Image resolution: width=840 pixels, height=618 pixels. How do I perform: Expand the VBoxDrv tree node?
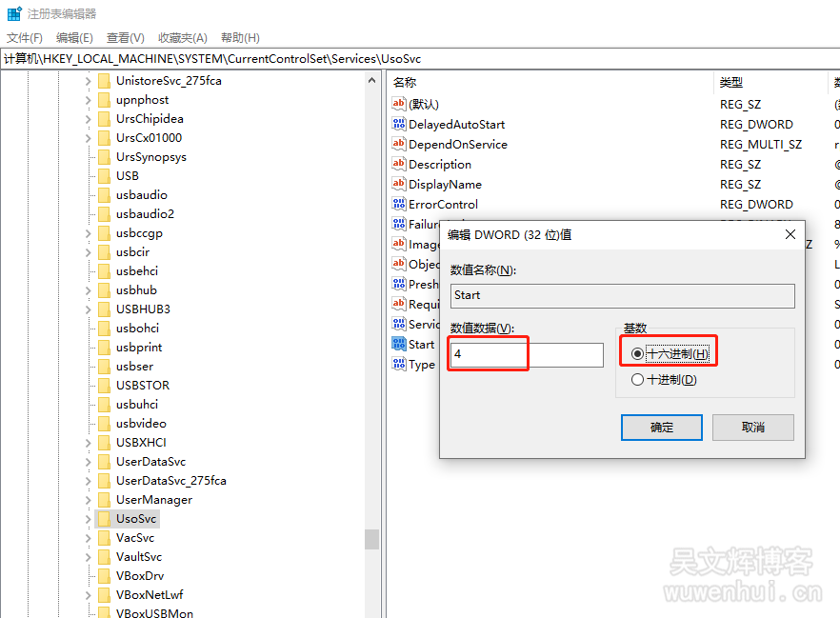pyautogui.click(x=89, y=576)
